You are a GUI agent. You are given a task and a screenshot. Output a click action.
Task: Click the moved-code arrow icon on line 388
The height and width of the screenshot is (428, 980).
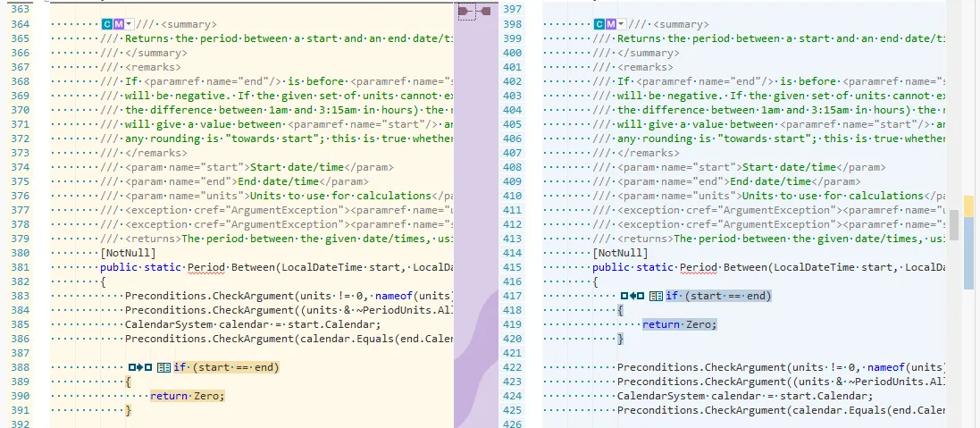(140, 367)
